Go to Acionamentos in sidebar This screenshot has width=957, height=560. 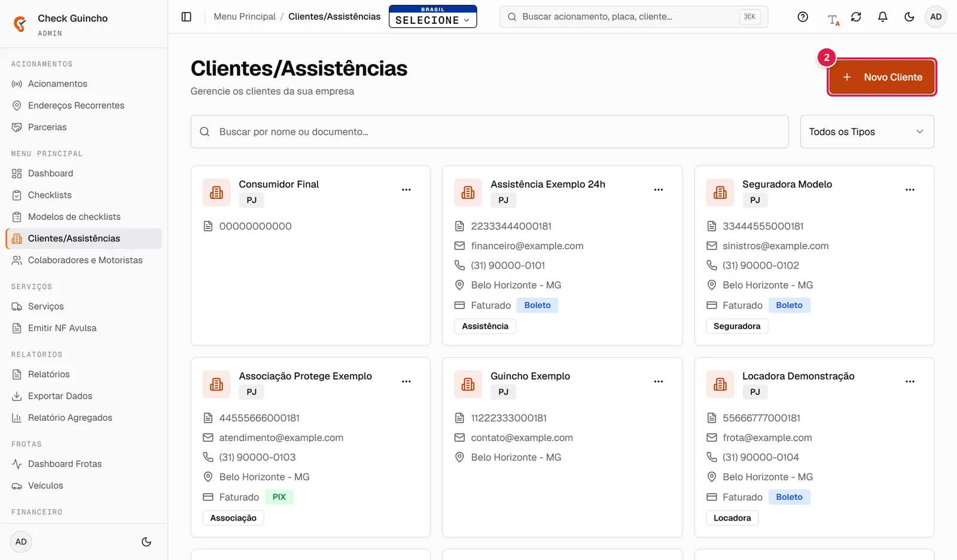coord(84,84)
